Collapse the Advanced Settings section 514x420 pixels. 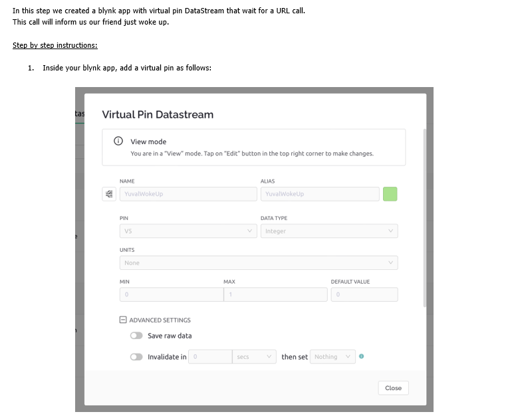tap(123, 320)
